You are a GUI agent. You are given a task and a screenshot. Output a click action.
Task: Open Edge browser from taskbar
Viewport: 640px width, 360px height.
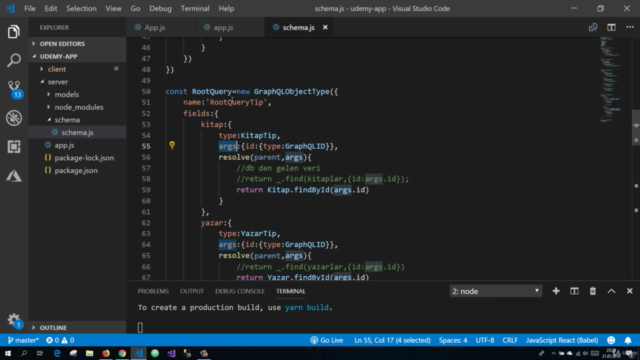click(57, 353)
